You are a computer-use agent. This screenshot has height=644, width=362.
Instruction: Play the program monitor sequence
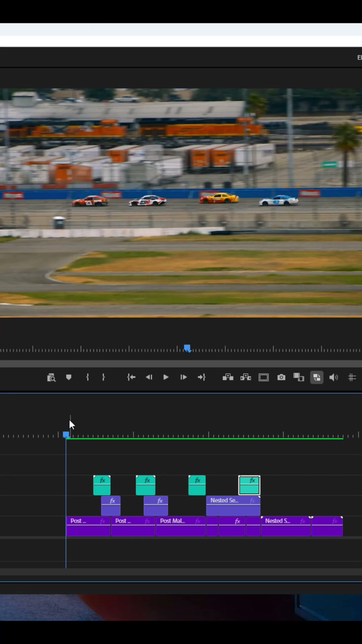166,377
